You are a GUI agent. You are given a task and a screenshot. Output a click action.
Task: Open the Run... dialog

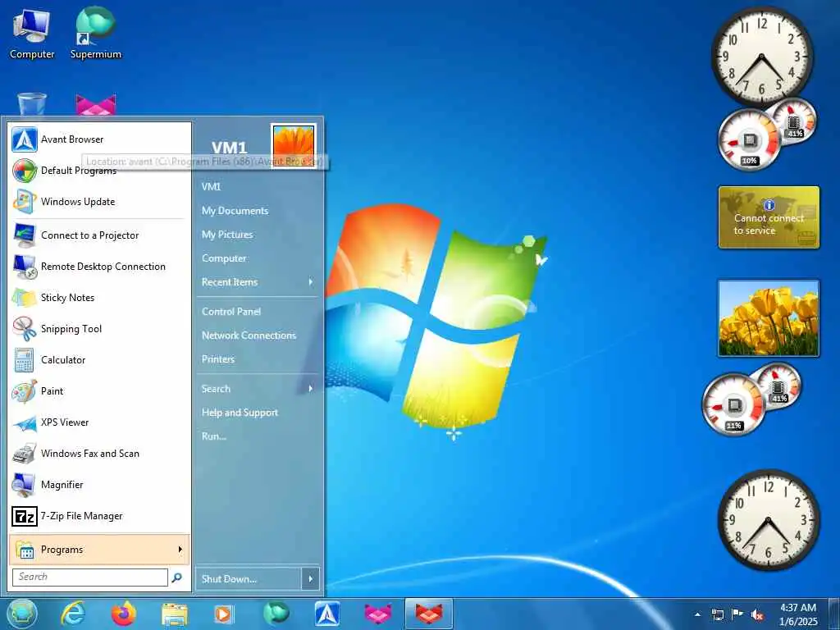(x=214, y=436)
